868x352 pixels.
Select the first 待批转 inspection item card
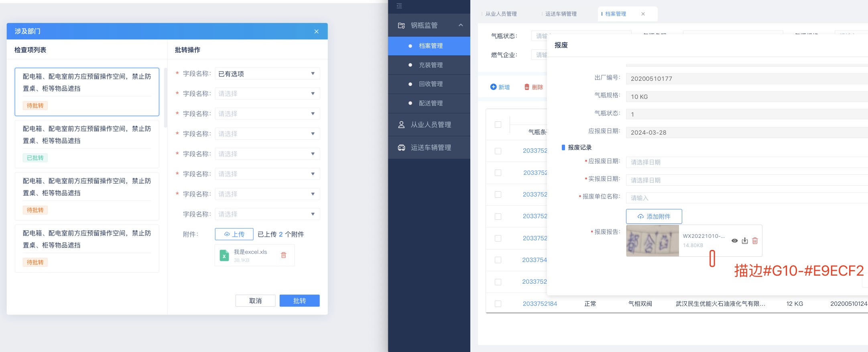tap(87, 92)
